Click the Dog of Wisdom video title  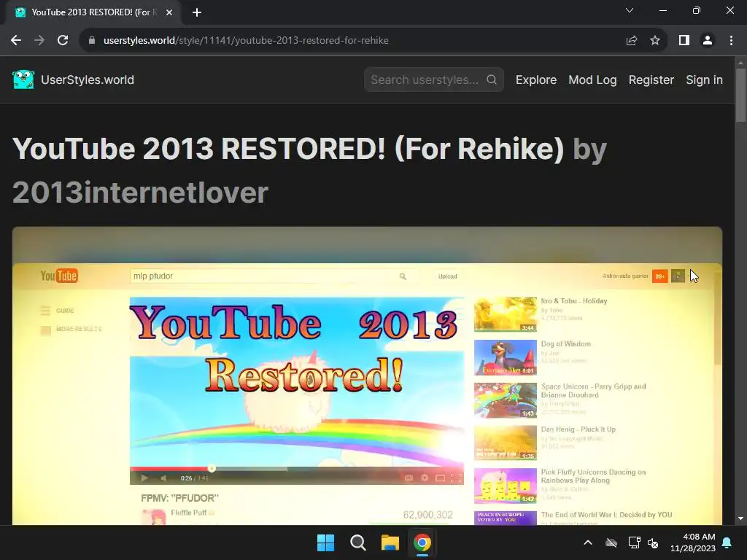[565, 344]
